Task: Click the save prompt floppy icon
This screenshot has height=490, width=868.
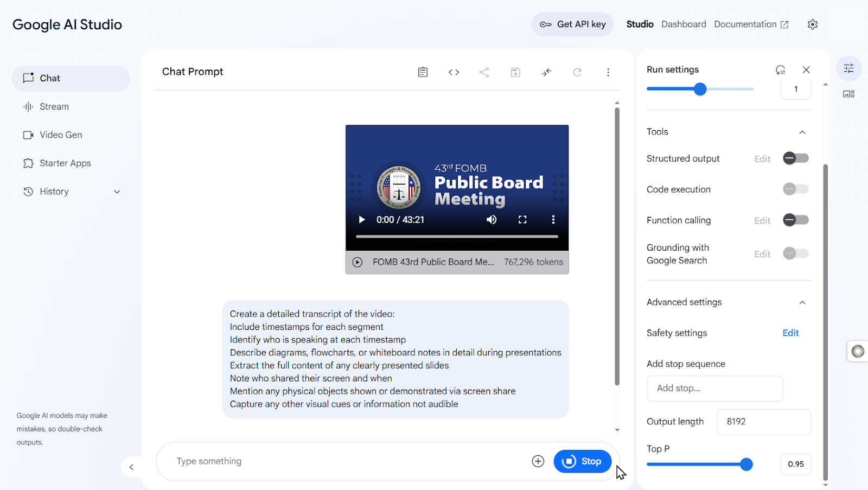Action: click(x=515, y=72)
